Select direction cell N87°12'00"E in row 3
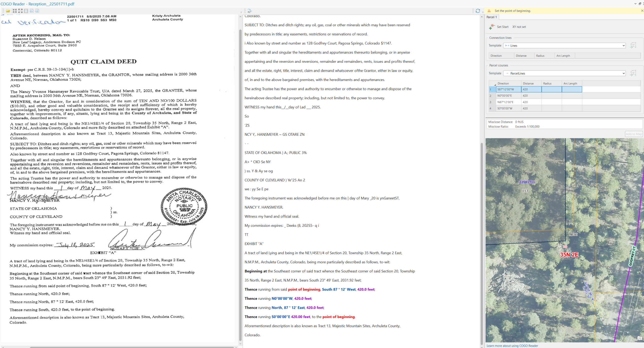This screenshot has height=348, width=644. [x=508, y=102]
